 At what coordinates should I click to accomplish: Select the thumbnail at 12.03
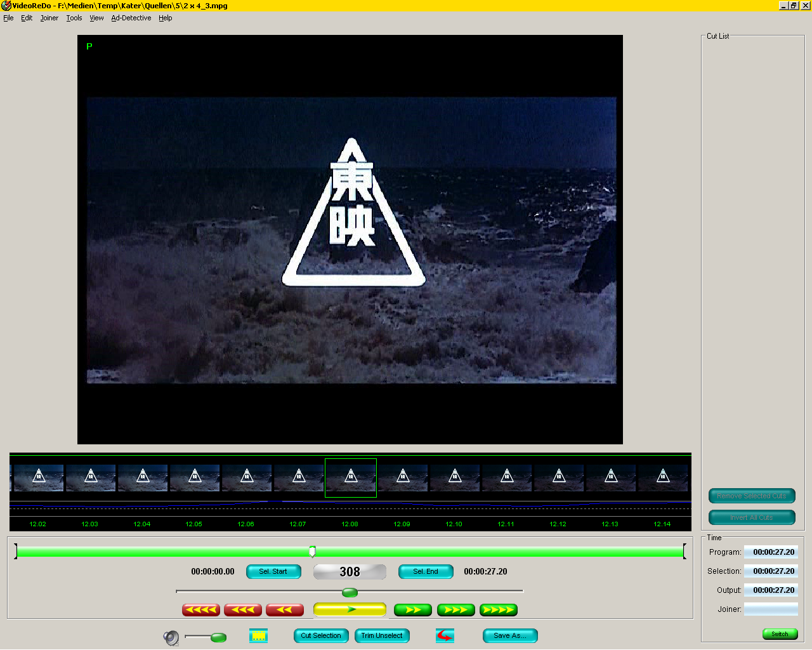pos(91,478)
